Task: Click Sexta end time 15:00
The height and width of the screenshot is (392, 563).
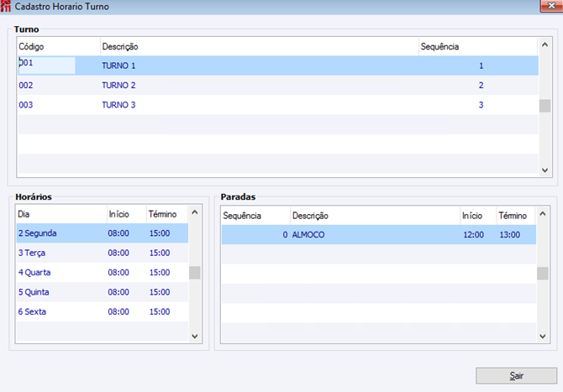Action: pos(160,311)
